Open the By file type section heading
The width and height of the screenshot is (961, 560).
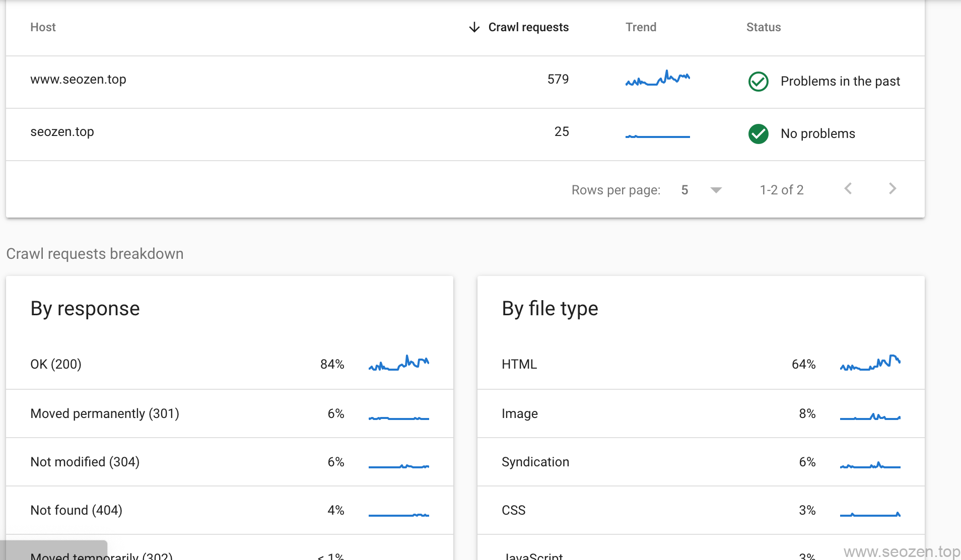[x=550, y=308]
